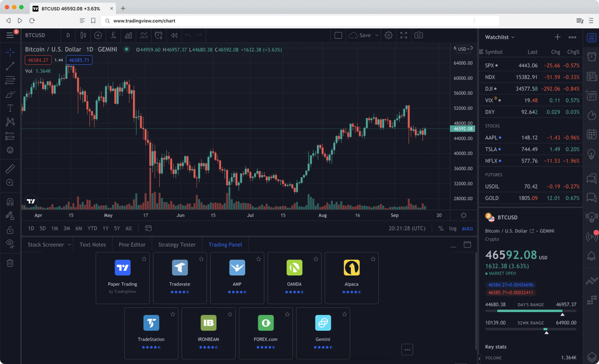Select the measure ruler tool
This screenshot has width=599, height=364.
coord(10,169)
